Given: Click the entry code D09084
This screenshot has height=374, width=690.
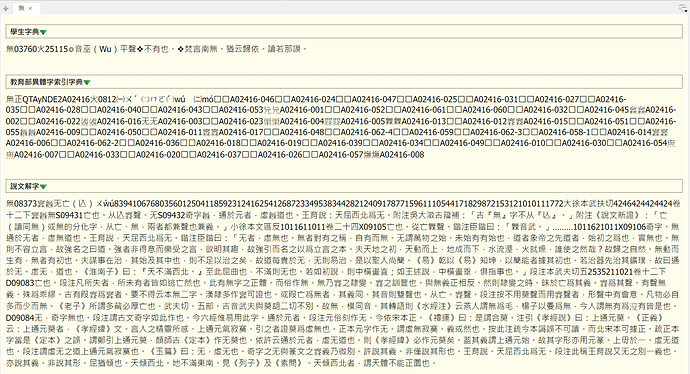Looking at the screenshot, I should click(20, 317).
